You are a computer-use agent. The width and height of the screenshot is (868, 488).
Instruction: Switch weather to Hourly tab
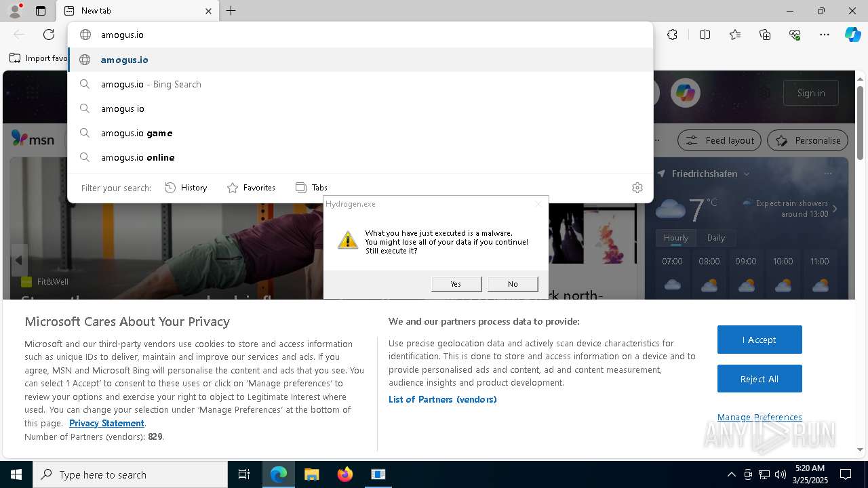tap(676, 238)
